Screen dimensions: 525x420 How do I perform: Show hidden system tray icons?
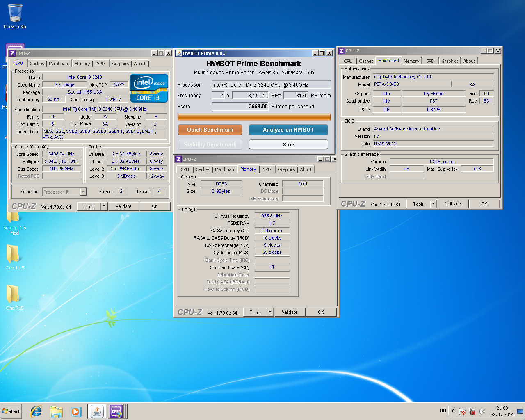click(x=453, y=411)
